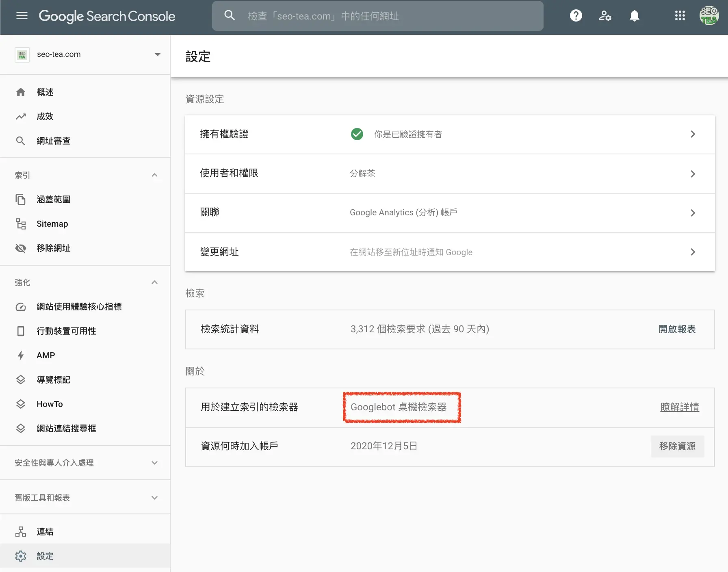Viewport: 728px width, 572px height.
Task: Open 網址審查 URL inspection
Action: click(85, 141)
